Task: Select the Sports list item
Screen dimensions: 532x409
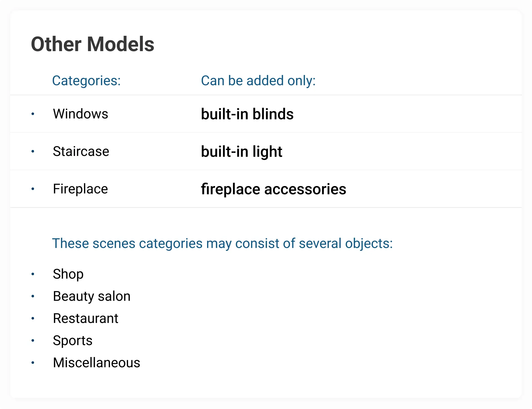Action: click(73, 341)
